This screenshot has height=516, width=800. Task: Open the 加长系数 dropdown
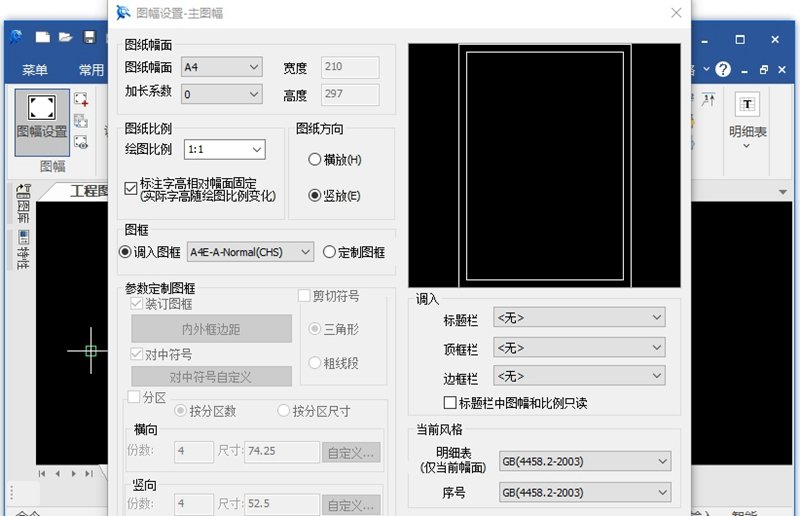(221, 94)
